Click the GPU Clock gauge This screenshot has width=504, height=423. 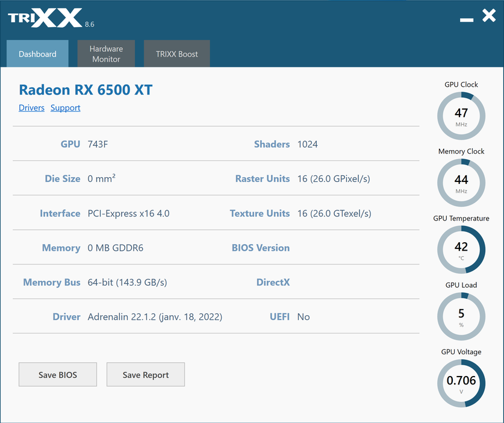pos(461,116)
